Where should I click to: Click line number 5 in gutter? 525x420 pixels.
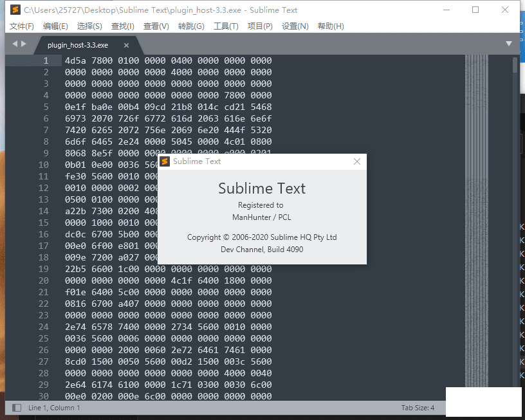(x=46, y=107)
